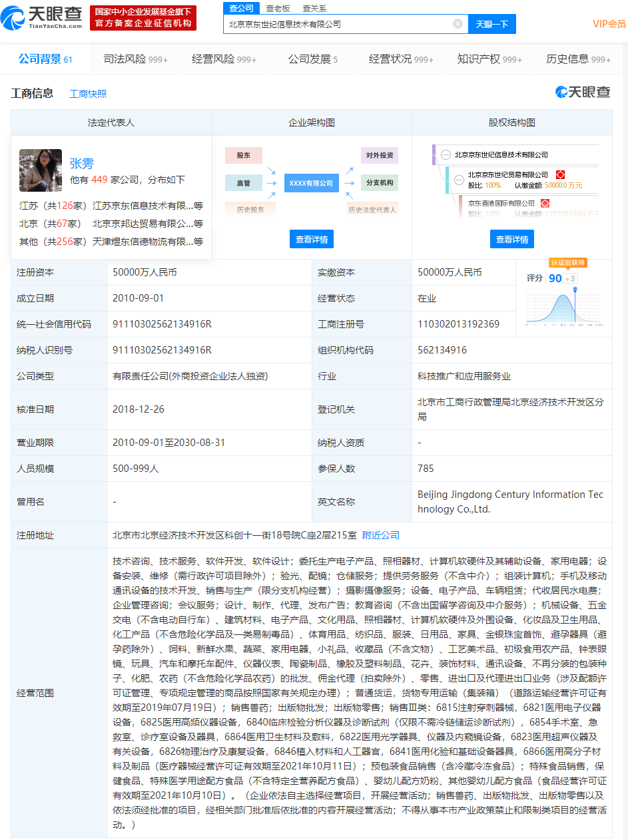The image size is (628, 840).
Task: Open the 工商快照 link
Action: (x=88, y=94)
